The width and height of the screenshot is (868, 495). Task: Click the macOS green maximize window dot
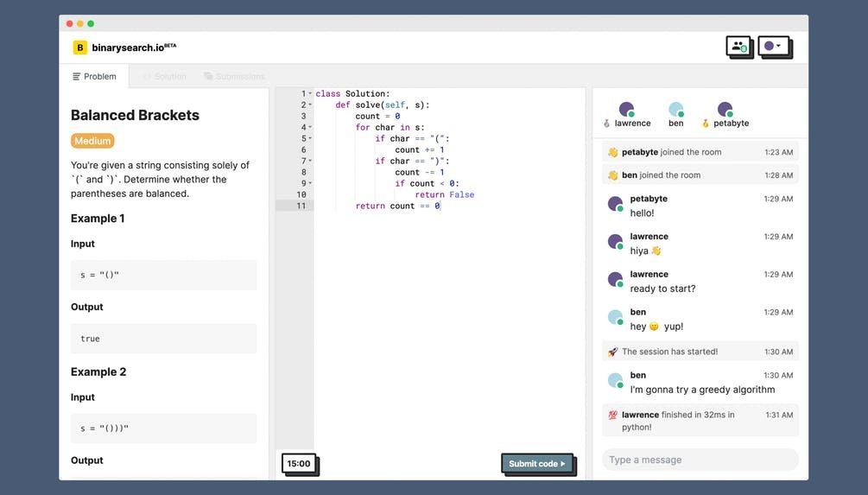[91, 23]
